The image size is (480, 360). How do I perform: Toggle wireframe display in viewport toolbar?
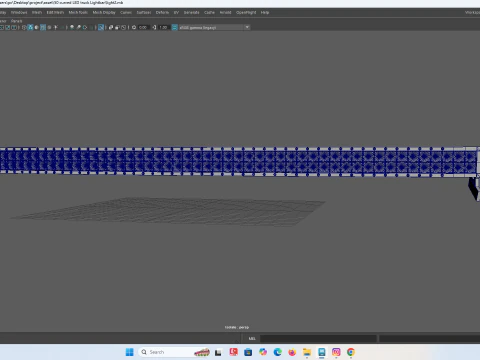[x=24, y=27]
